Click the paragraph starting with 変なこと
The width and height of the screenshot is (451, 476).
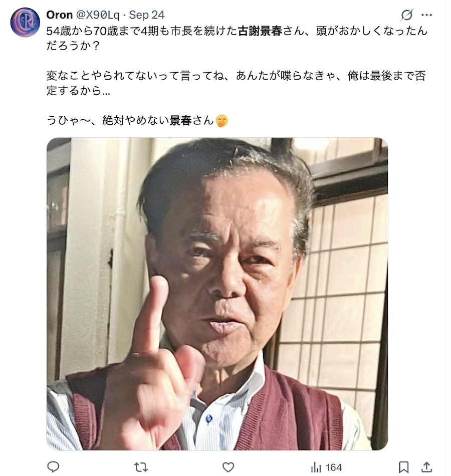[236, 83]
